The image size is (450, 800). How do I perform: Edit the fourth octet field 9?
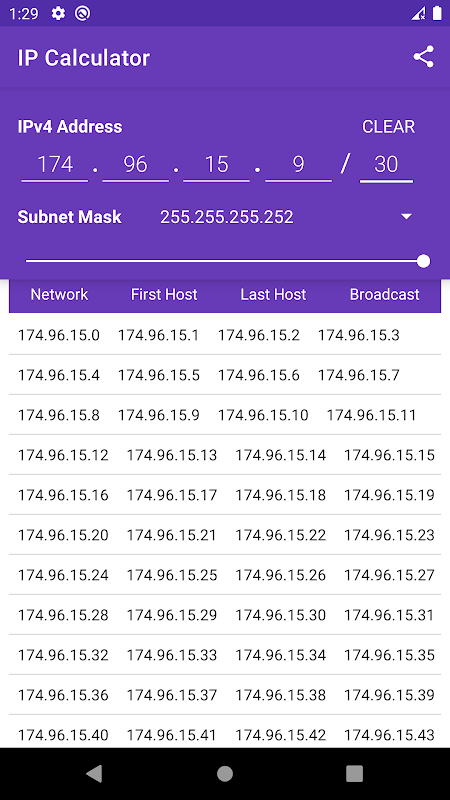298,165
